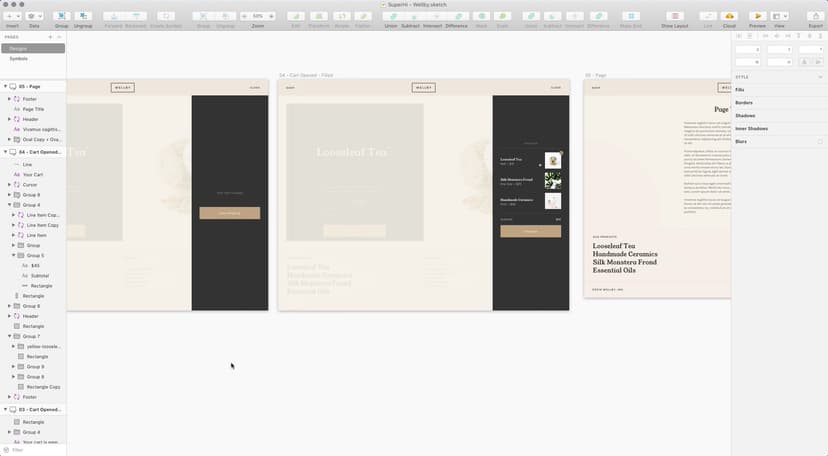Toggle Show Layout in the toolbar
Screen dimensions: 828x456
(x=675, y=17)
